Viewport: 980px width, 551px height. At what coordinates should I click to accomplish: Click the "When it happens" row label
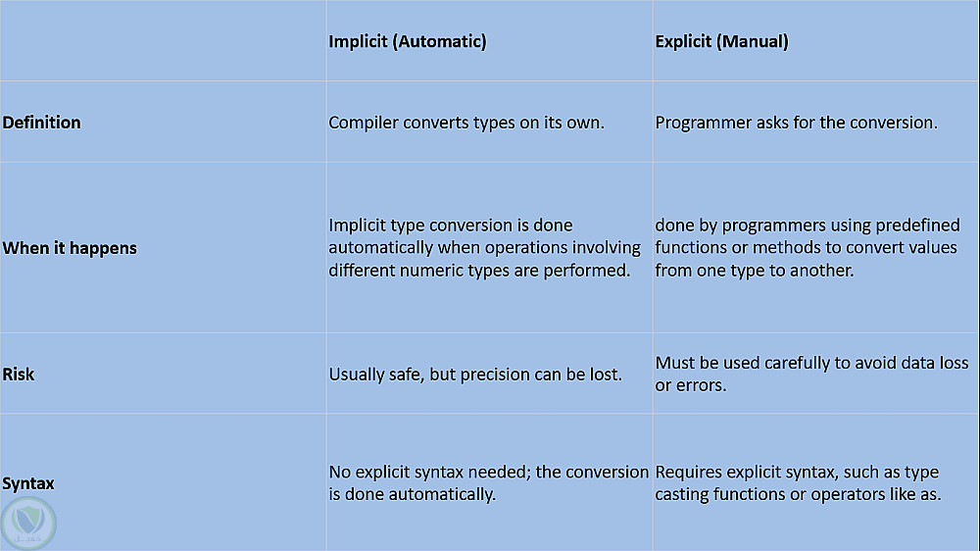(x=70, y=248)
